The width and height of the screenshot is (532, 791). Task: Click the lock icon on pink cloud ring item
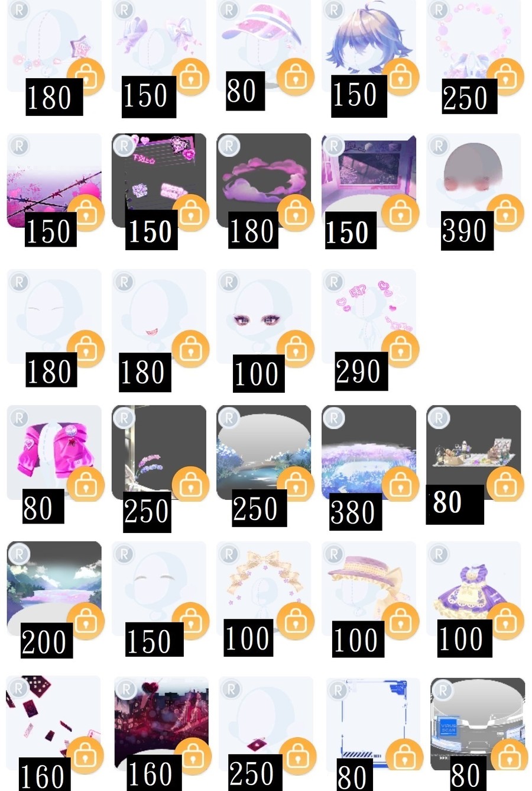click(296, 212)
